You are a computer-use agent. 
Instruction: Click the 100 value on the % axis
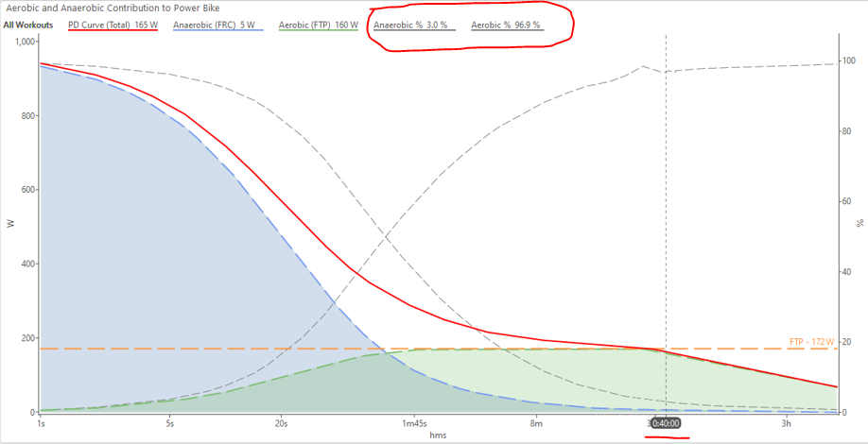(847, 60)
